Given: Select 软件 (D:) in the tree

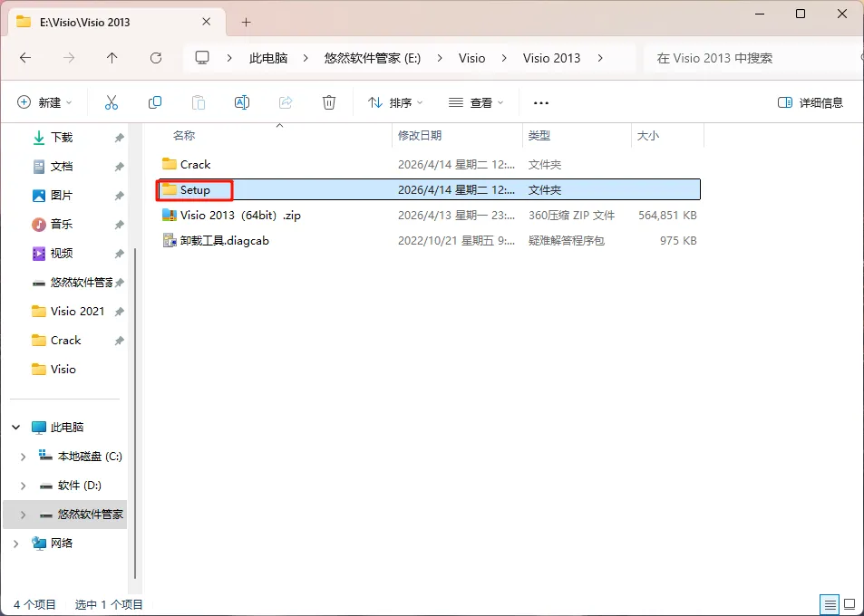Looking at the screenshot, I should (x=80, y=486).
